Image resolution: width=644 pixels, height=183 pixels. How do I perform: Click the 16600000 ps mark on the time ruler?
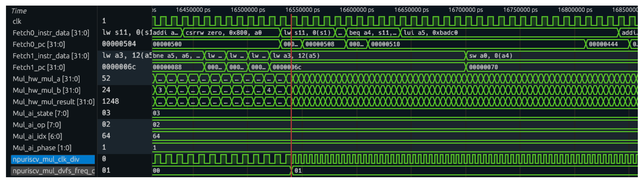[356, 10]
